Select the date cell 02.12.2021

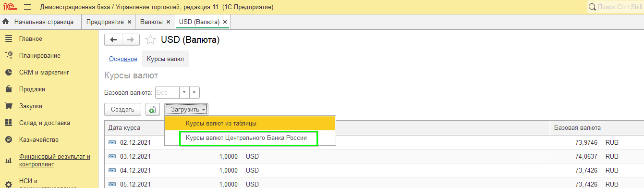tap(135, 143)
